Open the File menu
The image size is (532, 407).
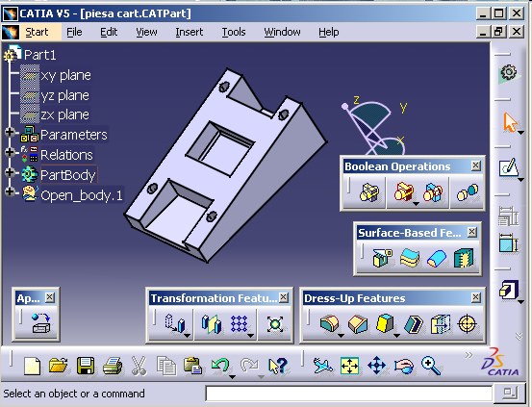pos(74,32)
